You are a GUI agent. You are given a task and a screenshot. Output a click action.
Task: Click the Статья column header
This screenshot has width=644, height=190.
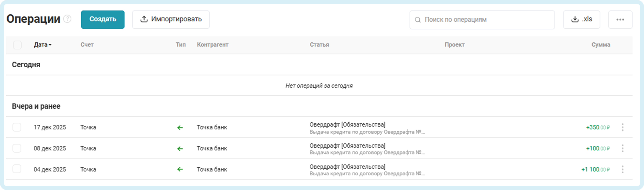click(319, 45)
